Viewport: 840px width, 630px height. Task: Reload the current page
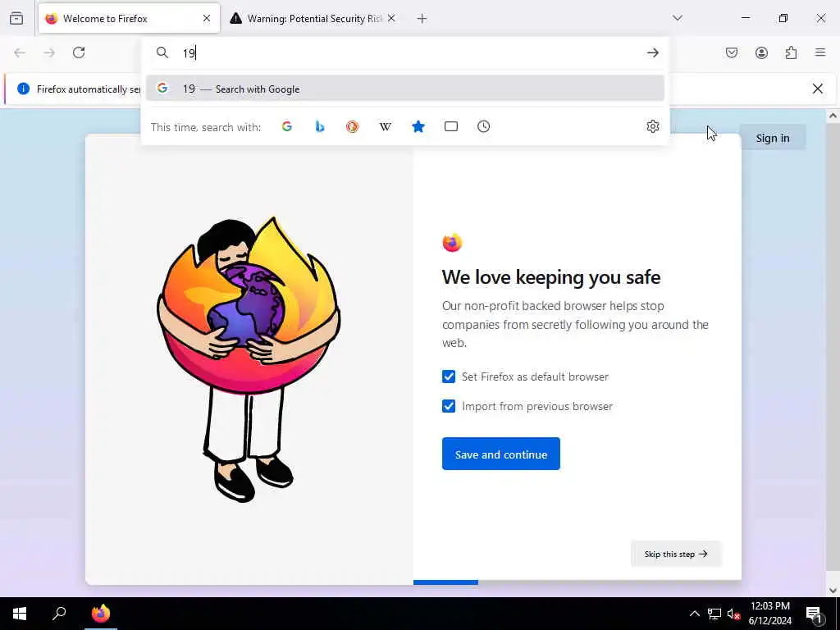pos(79,52)
